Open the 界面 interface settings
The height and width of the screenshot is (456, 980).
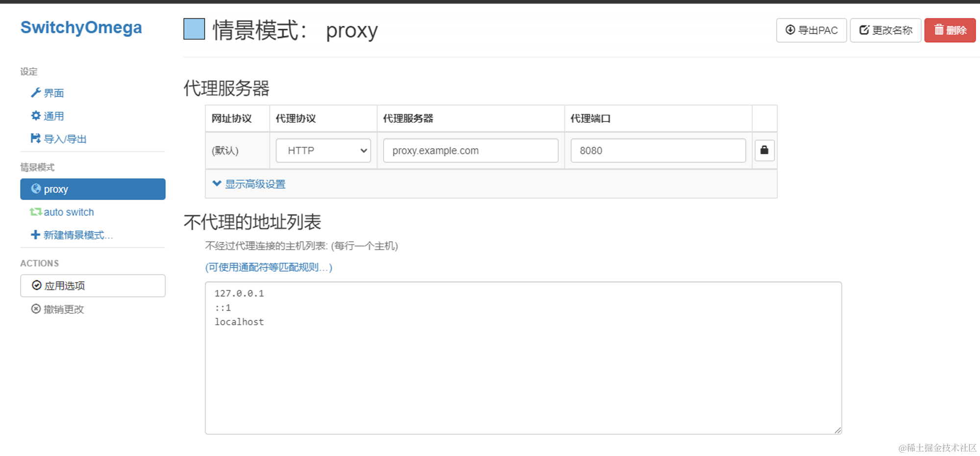pos(48,93)
